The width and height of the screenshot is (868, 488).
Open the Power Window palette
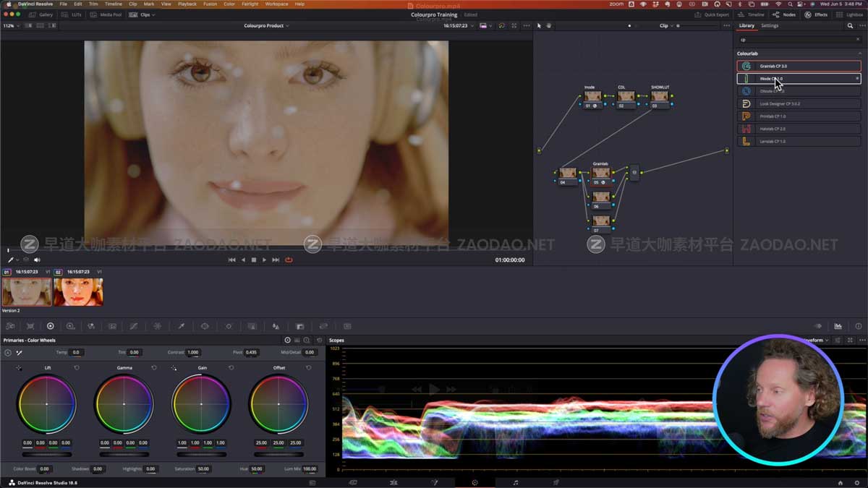coord(205,326)
